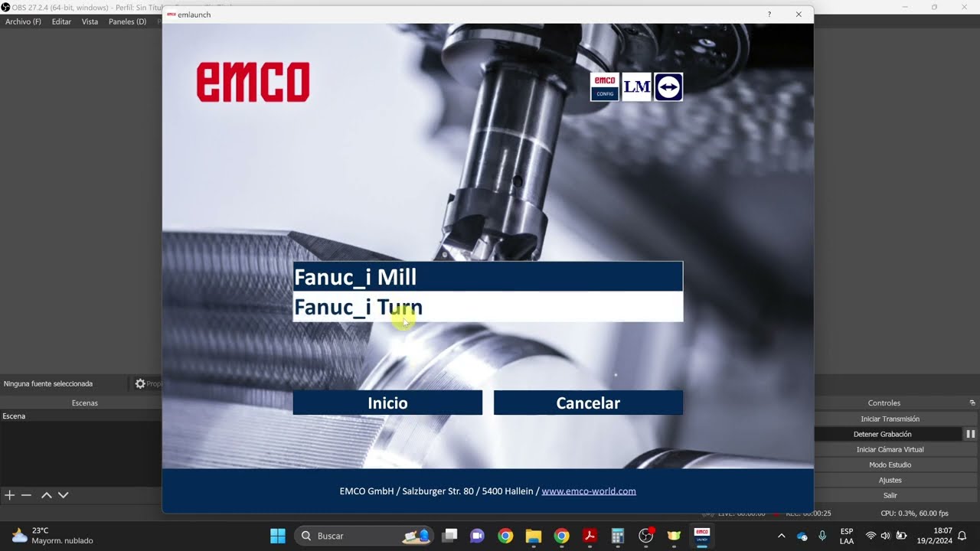Remove scene with the minus icon
The width and height of the screenshot is (980, 551).
pos(26,495)
